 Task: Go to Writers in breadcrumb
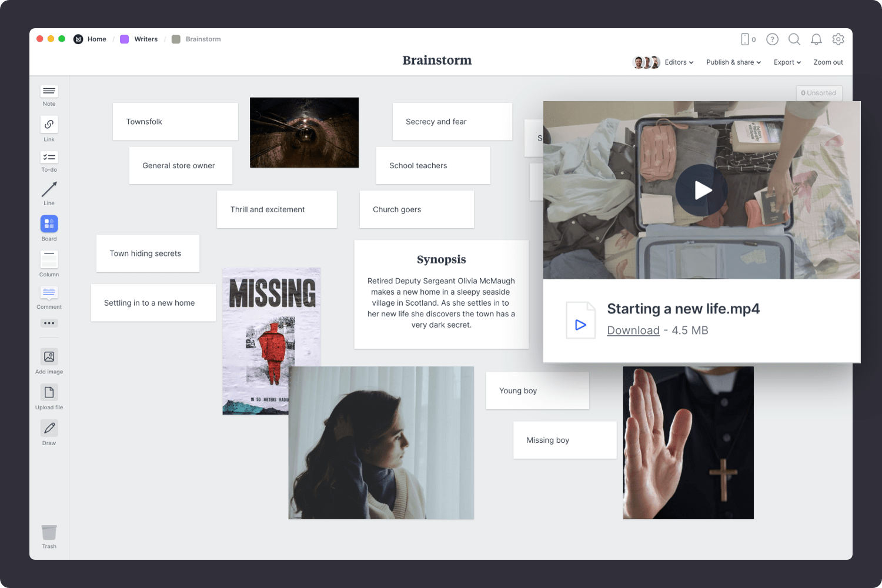(x=145, y=39)
